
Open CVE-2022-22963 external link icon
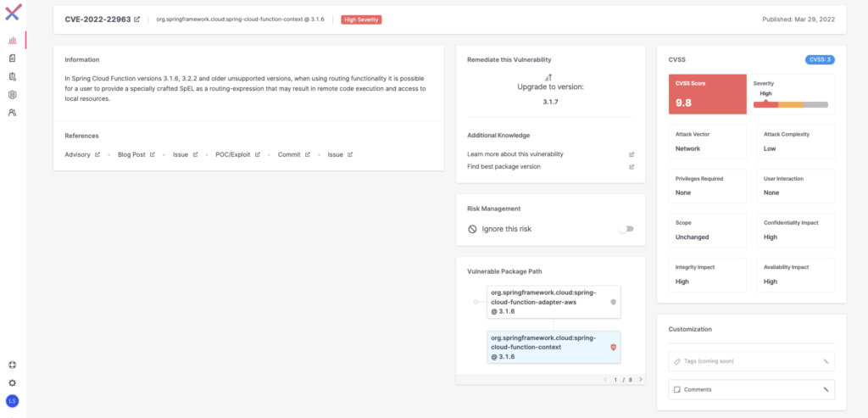point(136,20)
